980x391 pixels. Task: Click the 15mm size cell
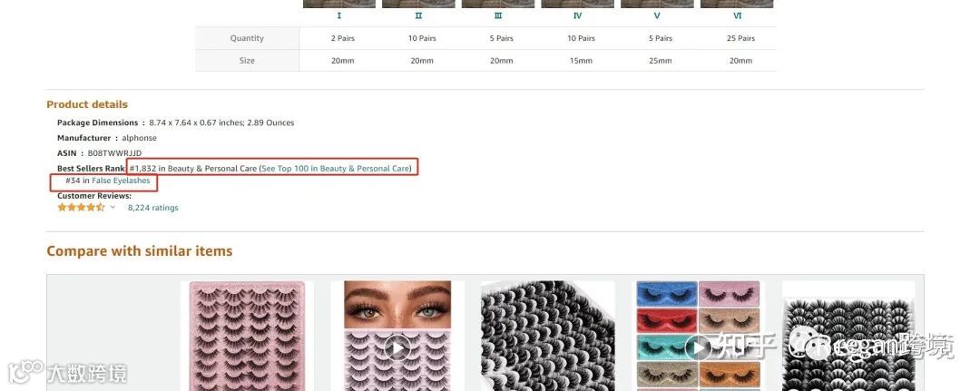[581, 61]
